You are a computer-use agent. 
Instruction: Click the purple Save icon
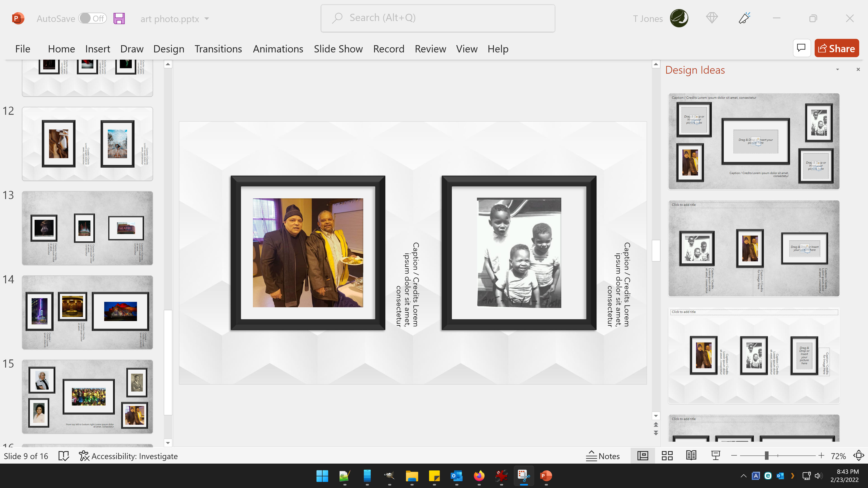[119, 19]
